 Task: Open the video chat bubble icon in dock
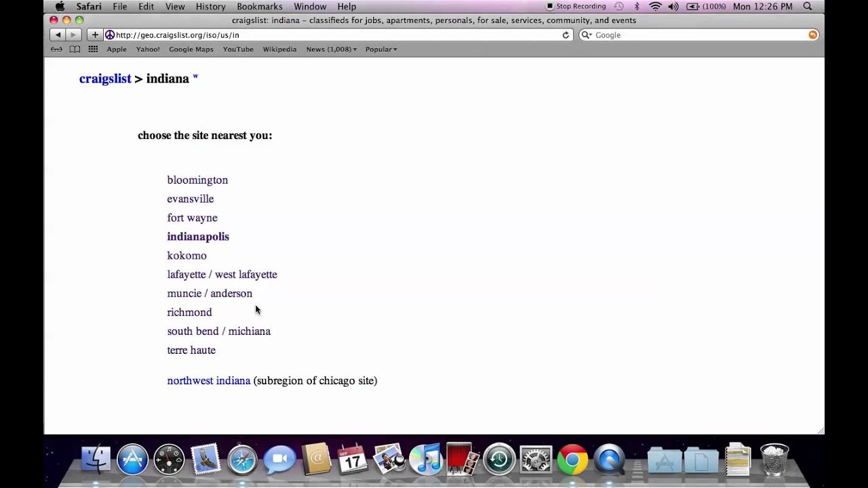pos(279,460)
